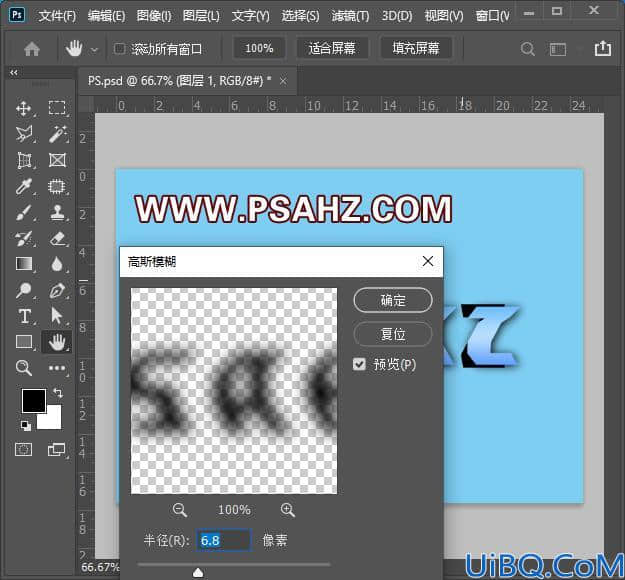Select the Hand tool in toolbox
Screen dimensions: 625x580
click(57, 342)
